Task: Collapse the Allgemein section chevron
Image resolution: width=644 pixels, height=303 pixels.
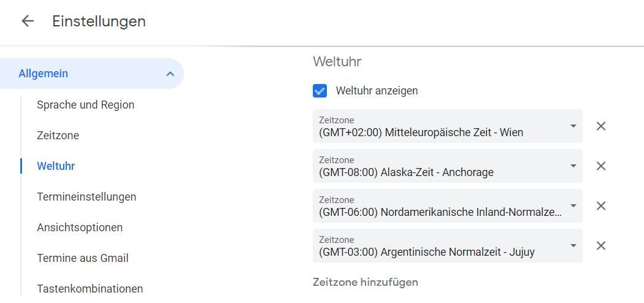Action: coord(170,74)
